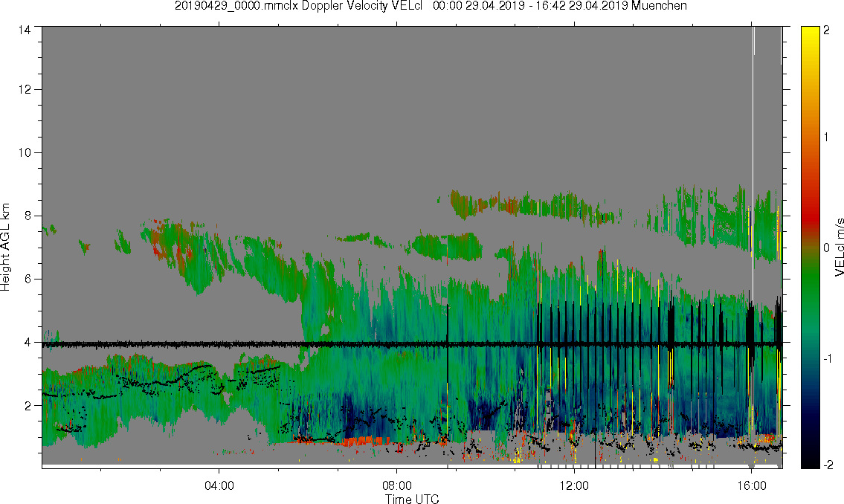Viewport: 844px width, 504px height.
Task: Click the height-axis tick label 4
Action: [x=28, y=342]
